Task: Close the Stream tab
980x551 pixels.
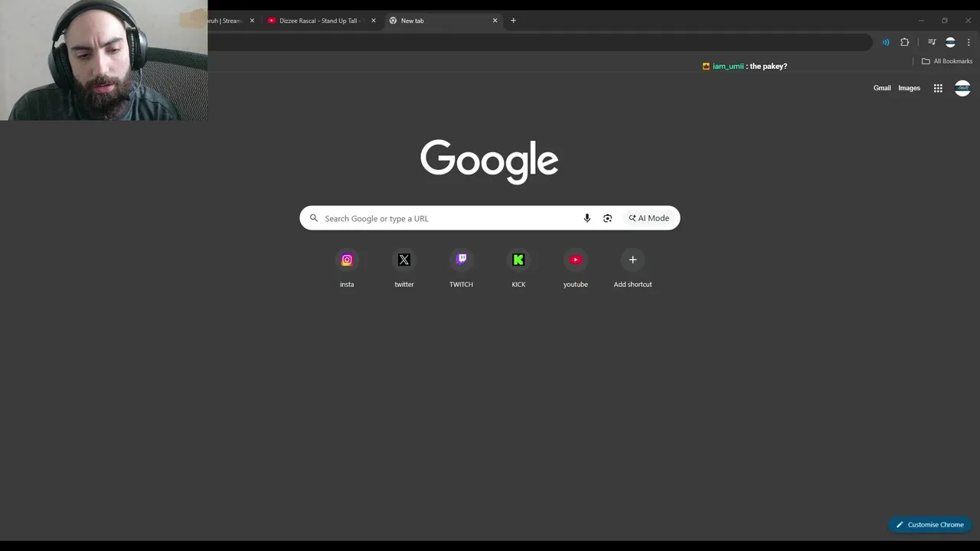Action: [x=252, y=21]
